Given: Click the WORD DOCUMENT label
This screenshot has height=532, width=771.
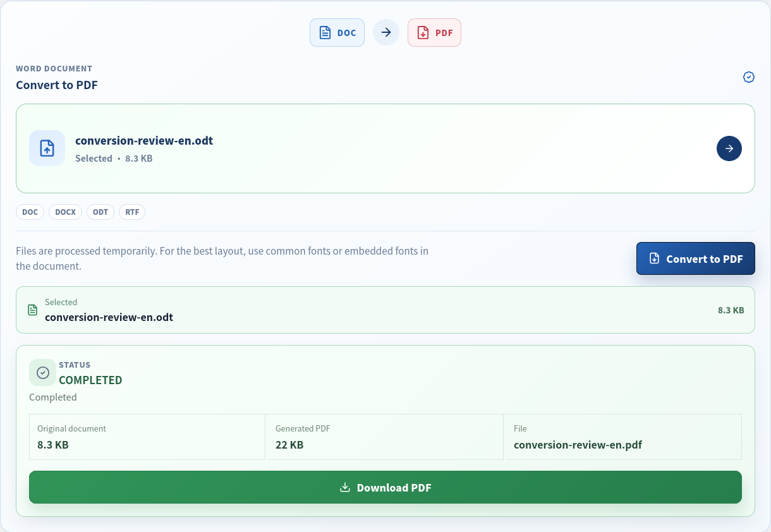Looking at the screenshot, I should pos(54,68).
